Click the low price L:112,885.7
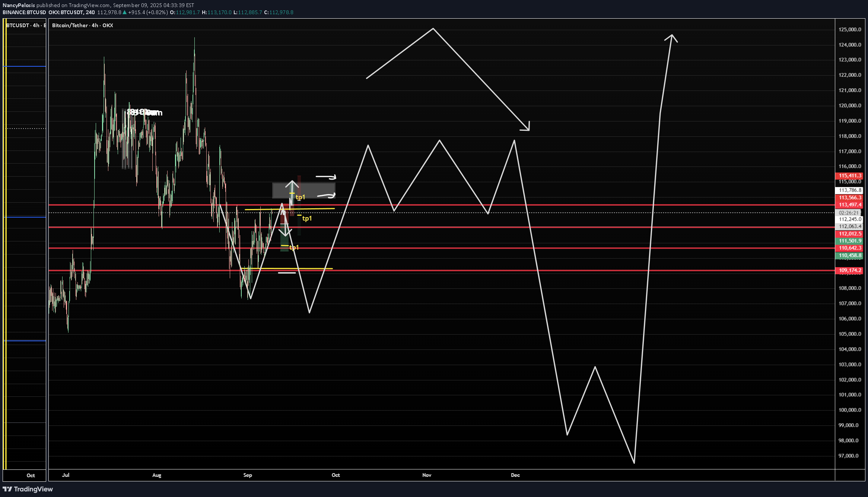The width and height of the screenshot is (868, 497). coord(248,12)
